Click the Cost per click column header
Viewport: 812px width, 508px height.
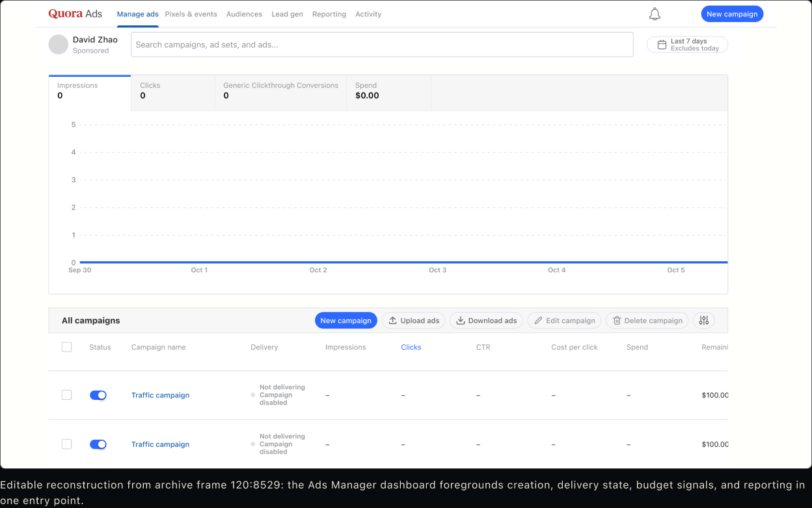point(575,347)
